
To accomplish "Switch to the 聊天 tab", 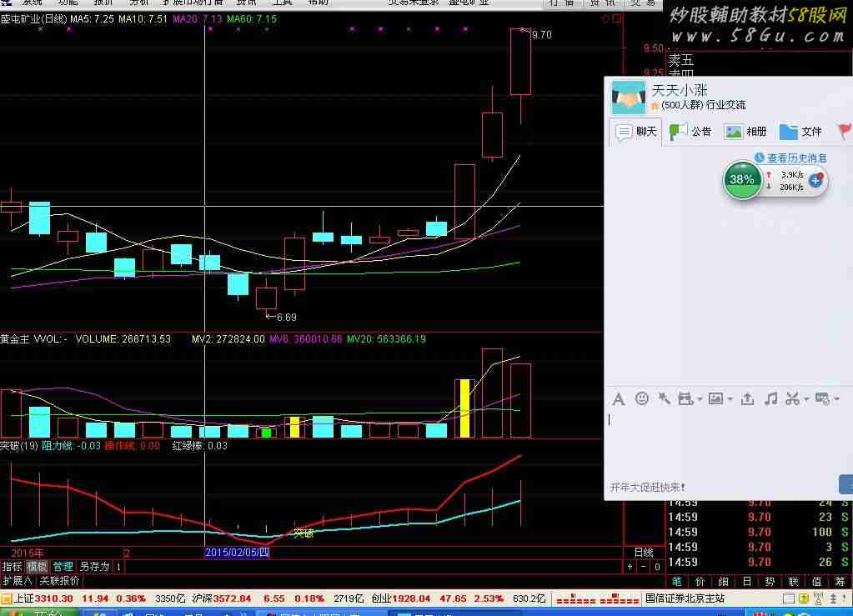I will (x=635, y=132).
